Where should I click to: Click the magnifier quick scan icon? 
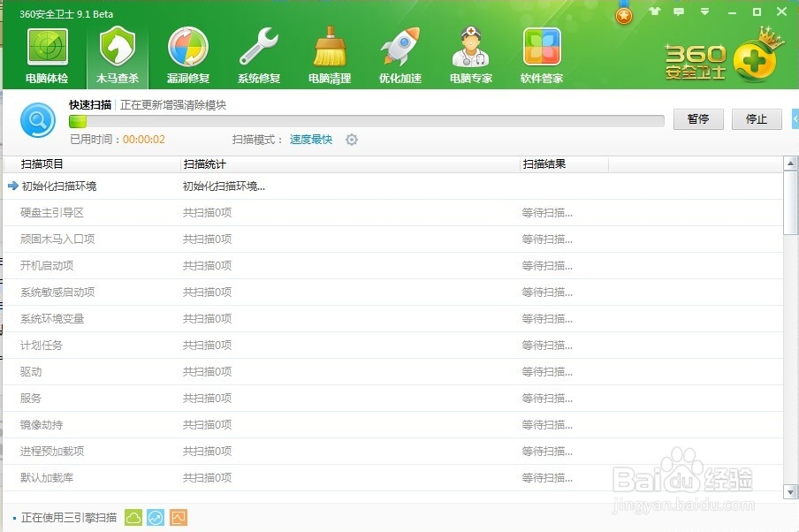pos(38,120)
